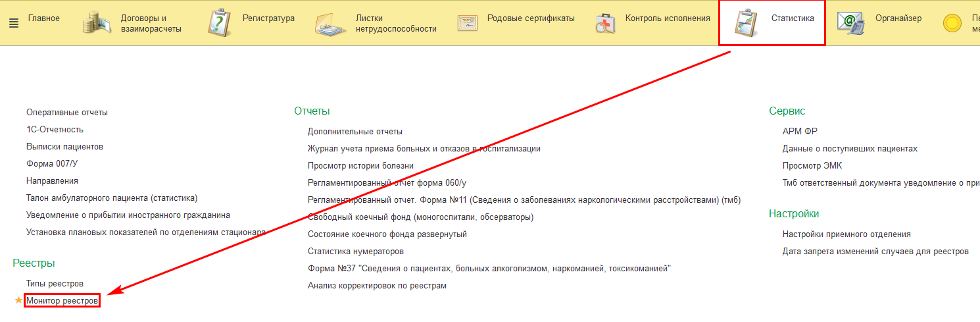Screen dimensions: 980x322
Task: Click the Листки нетрудоспособности papers icon
Action: point(331,24)
